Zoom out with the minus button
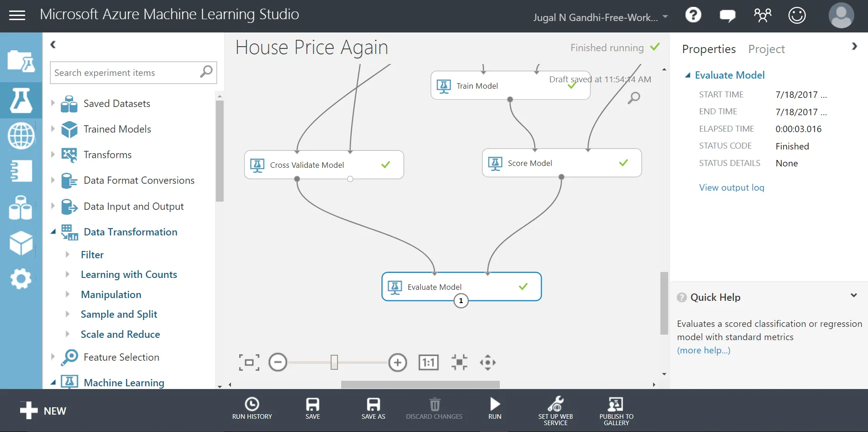The image size is (868, 432). (x=278, y=363)
